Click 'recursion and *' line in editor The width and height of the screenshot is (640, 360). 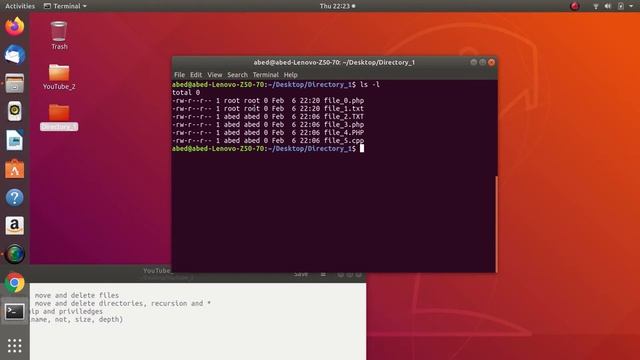pos(181,303)
